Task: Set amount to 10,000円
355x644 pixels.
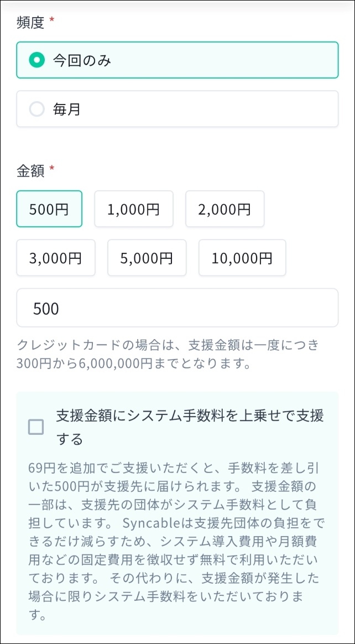Action: pyautogui.click(x=242, y=258)
